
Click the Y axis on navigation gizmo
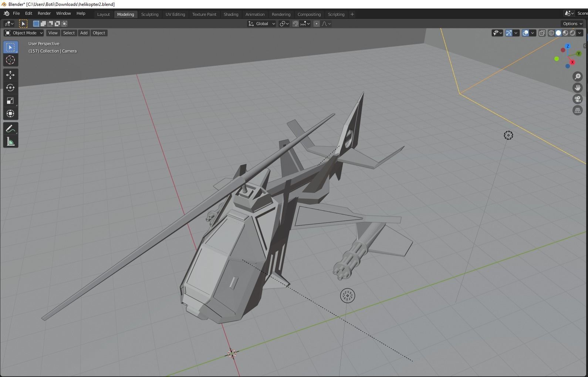[x=579, y=54]
